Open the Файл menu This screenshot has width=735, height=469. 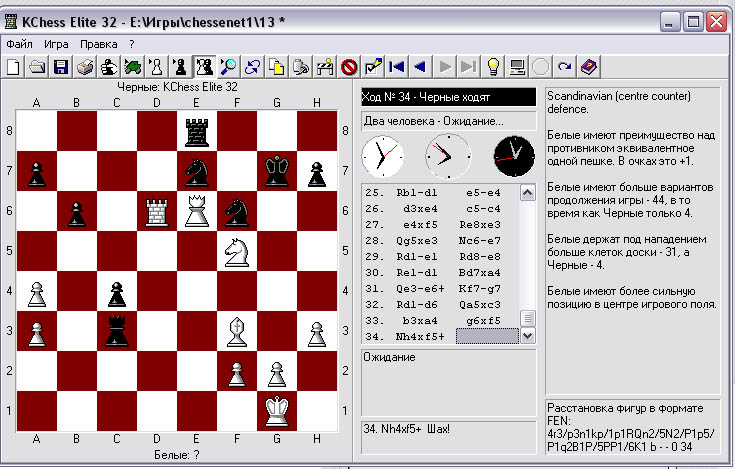click(19, 44)
